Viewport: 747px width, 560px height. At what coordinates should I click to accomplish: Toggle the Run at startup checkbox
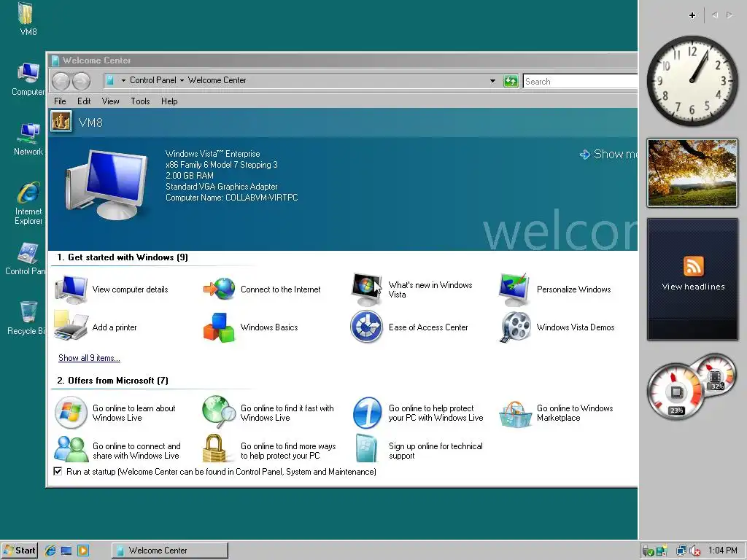click(x=58, y=472)
